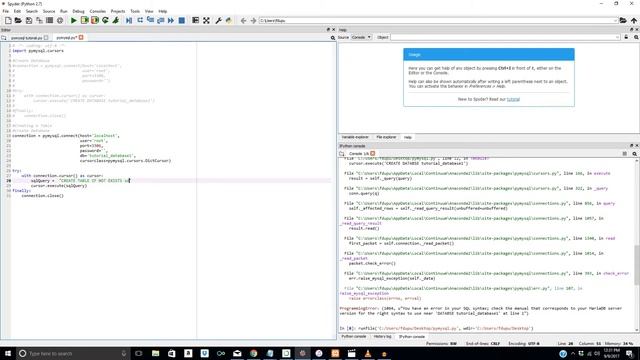Switch to the History log tab

click(382, 337)
